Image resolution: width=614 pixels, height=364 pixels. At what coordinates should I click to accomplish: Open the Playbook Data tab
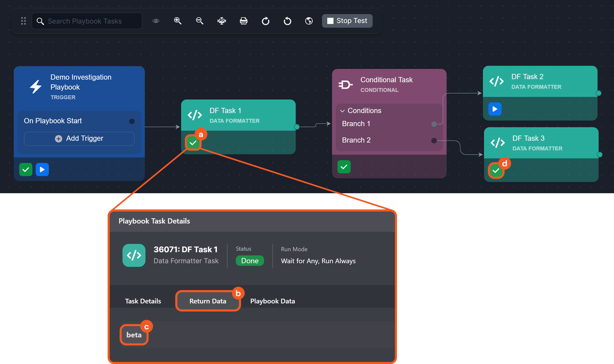pos(272,301)
